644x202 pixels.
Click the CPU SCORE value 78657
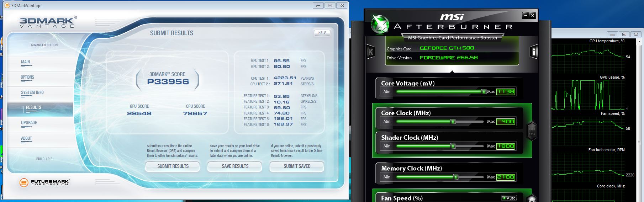195,113
